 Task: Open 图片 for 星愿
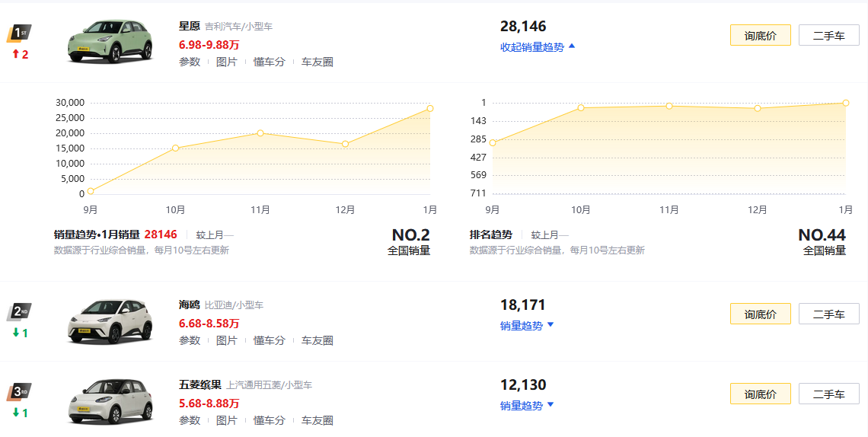(226, 62)
